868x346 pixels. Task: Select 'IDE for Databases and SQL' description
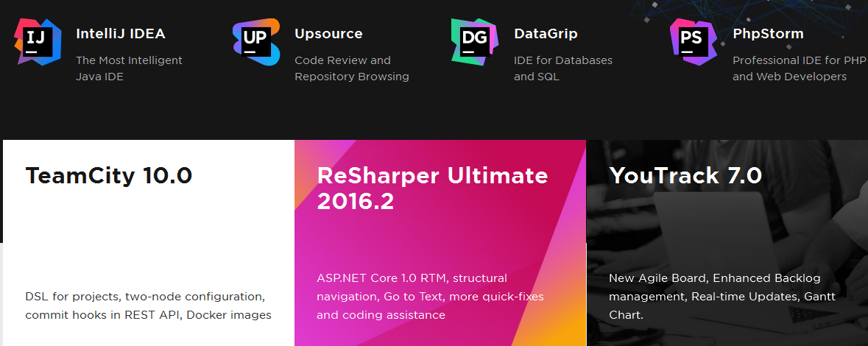(x=562, y=68)
